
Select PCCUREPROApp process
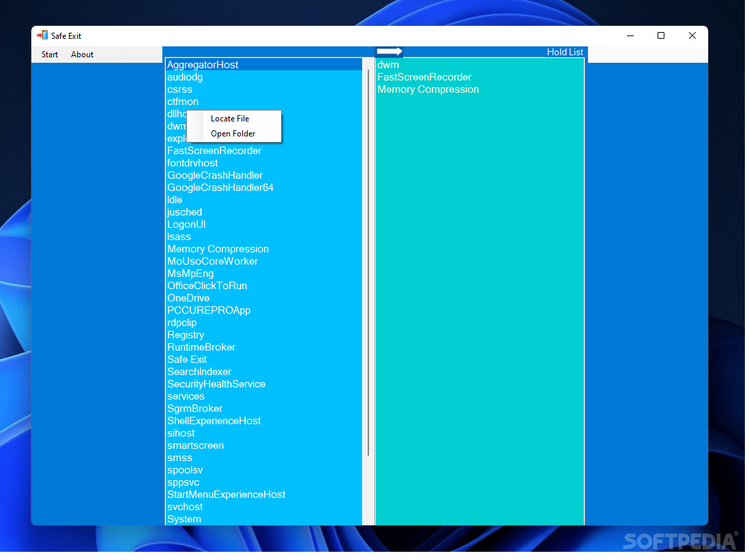265,311
